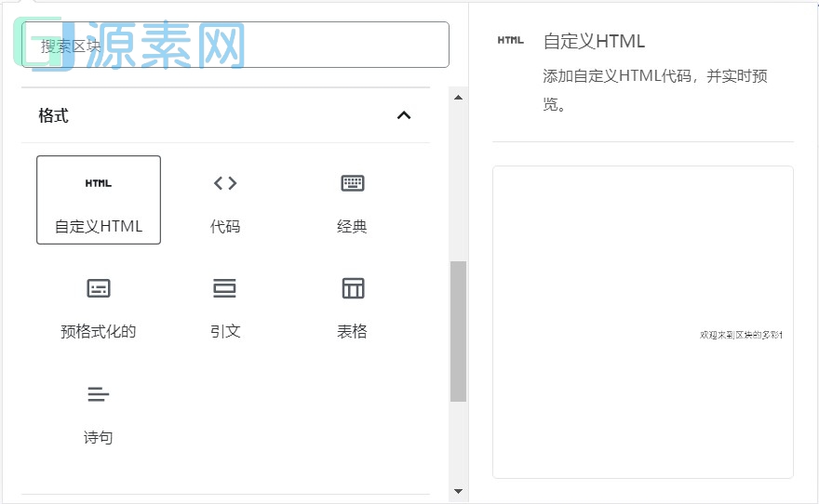Click the block list scrollbar thumb
The width and height of the screenshot is (819, 504).
tap(458, 331)
